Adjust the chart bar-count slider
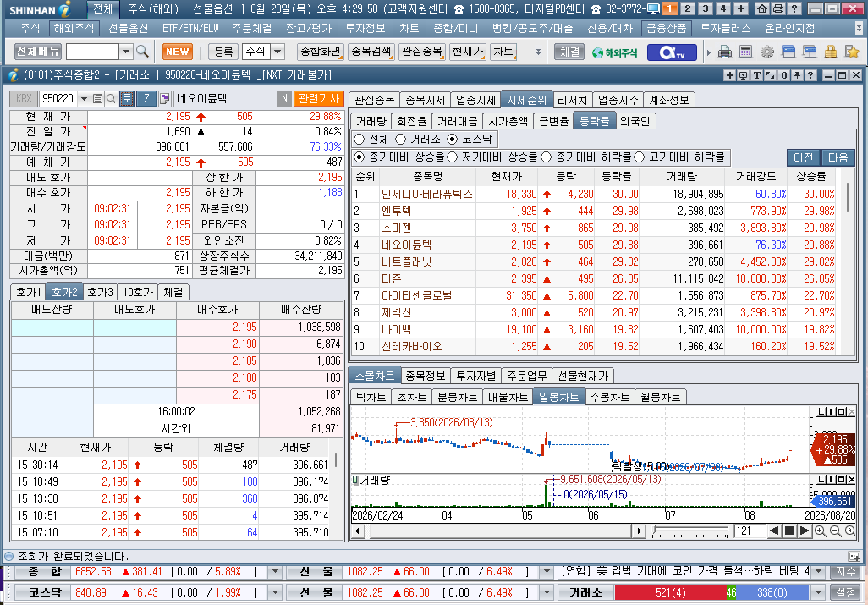 (689, 531)
